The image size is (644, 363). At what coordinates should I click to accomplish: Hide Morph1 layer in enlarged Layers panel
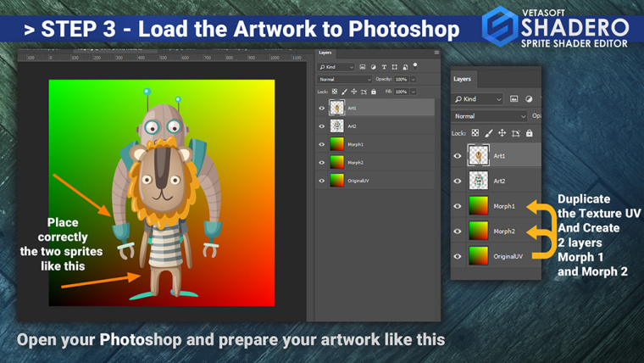point(457,206)
